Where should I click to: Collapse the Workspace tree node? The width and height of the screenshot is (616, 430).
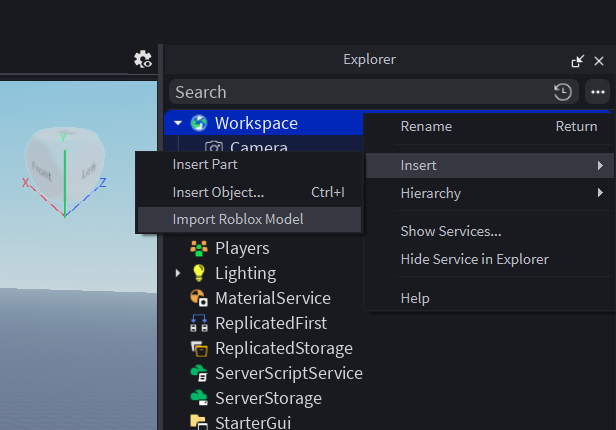pyautogui.click(x=178, y=123)
